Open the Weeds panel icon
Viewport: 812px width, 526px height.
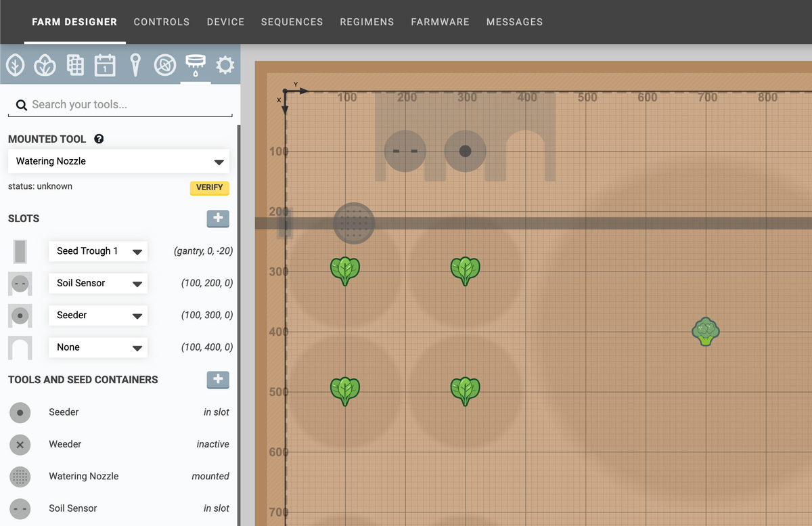[165, 65]
